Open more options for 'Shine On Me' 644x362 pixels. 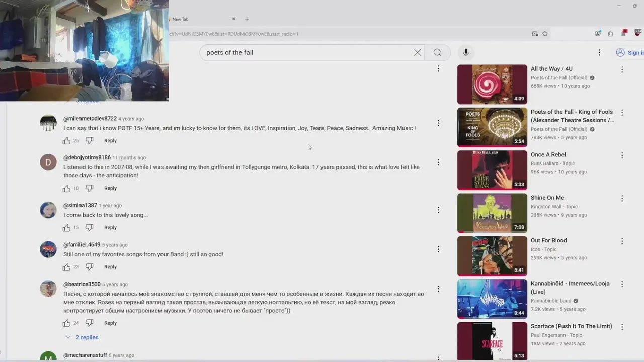(x=622, y=199)
